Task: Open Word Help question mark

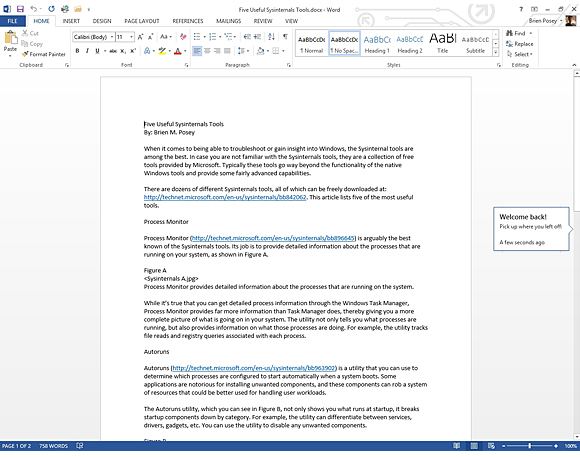Action: (x=521, y=9)
